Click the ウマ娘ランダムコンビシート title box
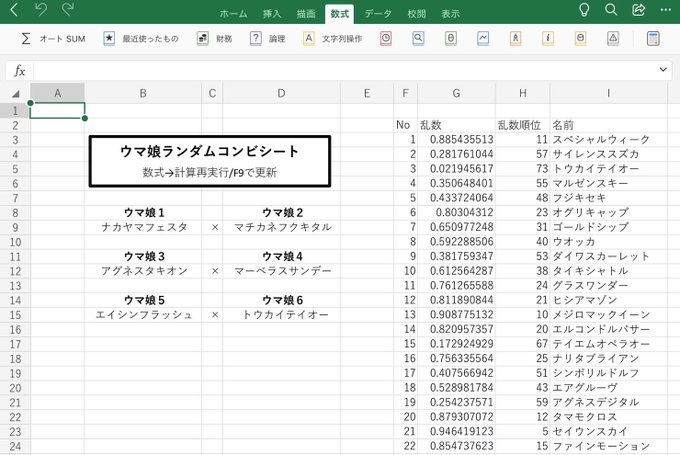The height and width of the screenshot is (455, 680). point(210,161)
